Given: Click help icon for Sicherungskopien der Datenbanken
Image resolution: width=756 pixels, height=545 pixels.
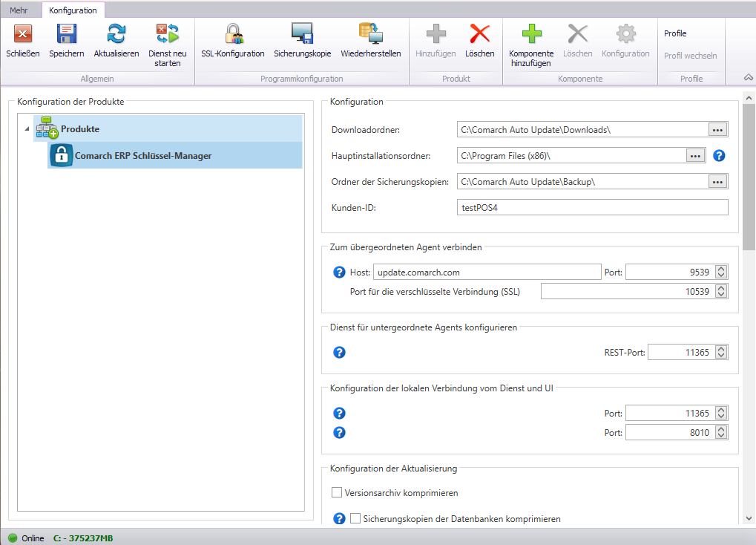Looking at the screenshot, I should (x=340, y=518).
